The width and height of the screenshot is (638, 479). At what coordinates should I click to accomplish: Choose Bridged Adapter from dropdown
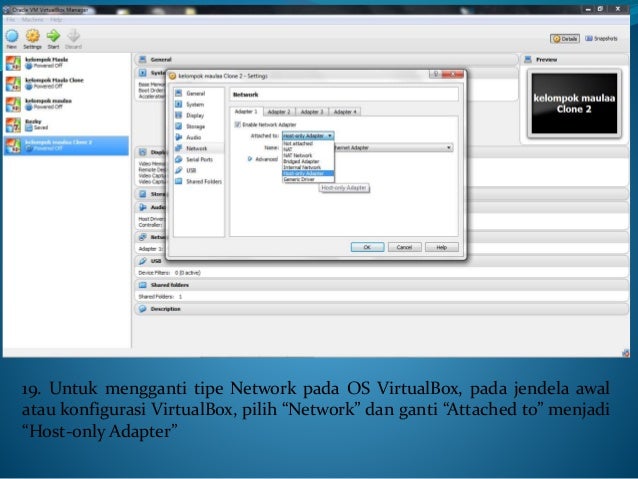point(308,161)
